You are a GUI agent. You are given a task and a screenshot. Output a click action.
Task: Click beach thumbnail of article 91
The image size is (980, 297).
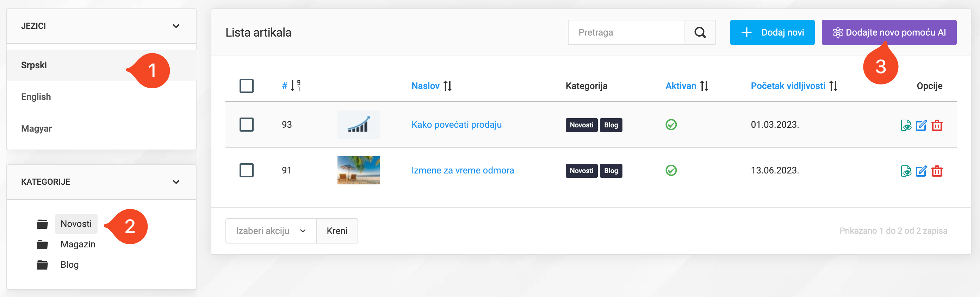358,170
